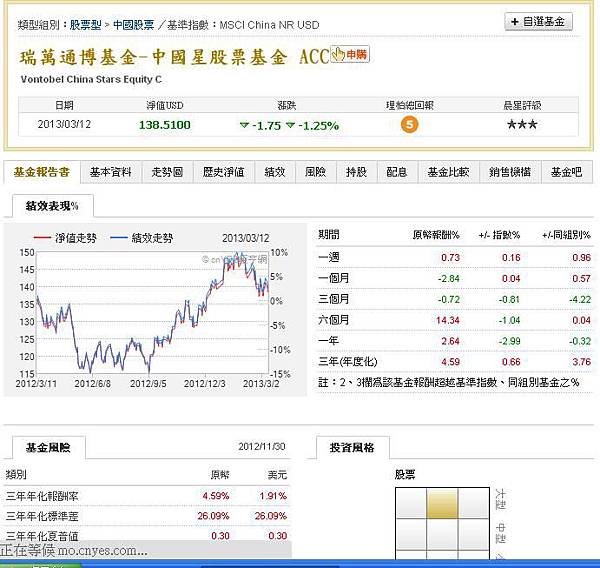This screenshot has height=568, width=600.
Task: Switch to the 基本資料 tab
Action: (x=111, y=172)
